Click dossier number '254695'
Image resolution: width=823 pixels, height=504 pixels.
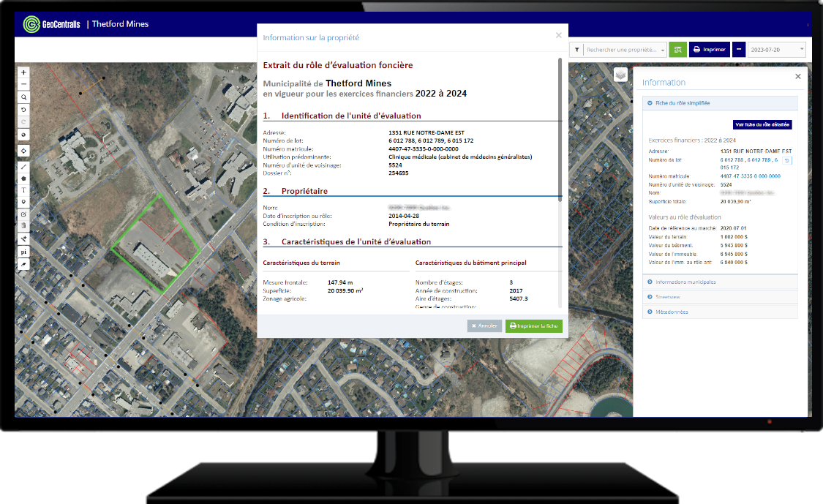[x=399, y=173]
